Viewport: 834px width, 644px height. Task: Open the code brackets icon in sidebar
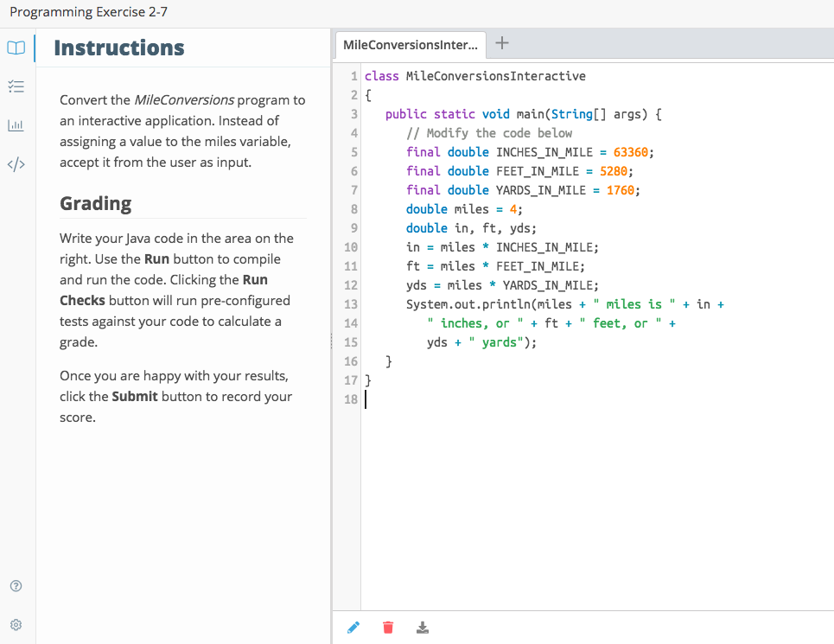coord(16,164)
